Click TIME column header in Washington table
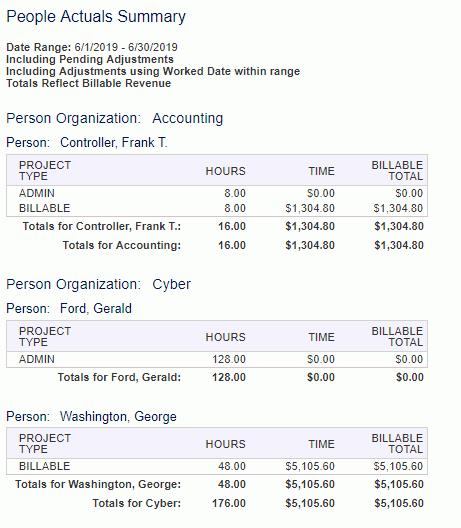This screenshot has height=528, width=461. (x=322, y=444)
